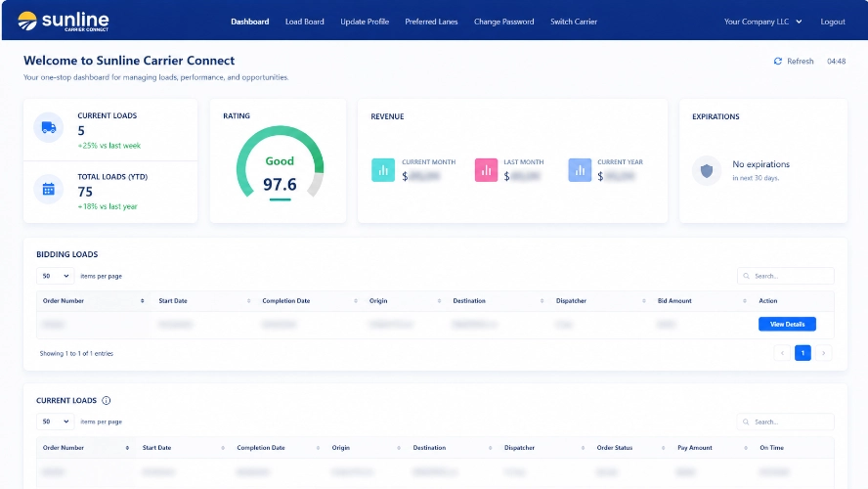The image size is (868, 489).
Task: Click the Sunline Carrier Connect logo
Action: coord(64,22)
